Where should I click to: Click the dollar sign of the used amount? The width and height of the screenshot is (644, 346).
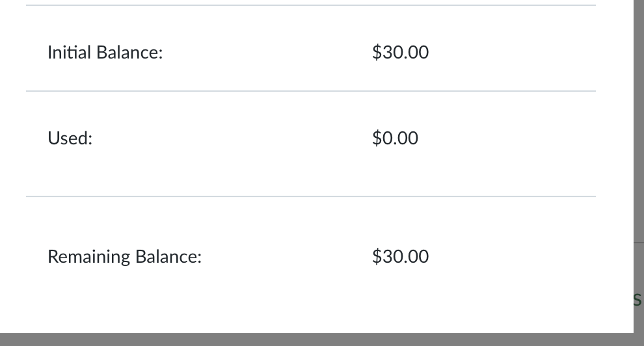(377, 138)
